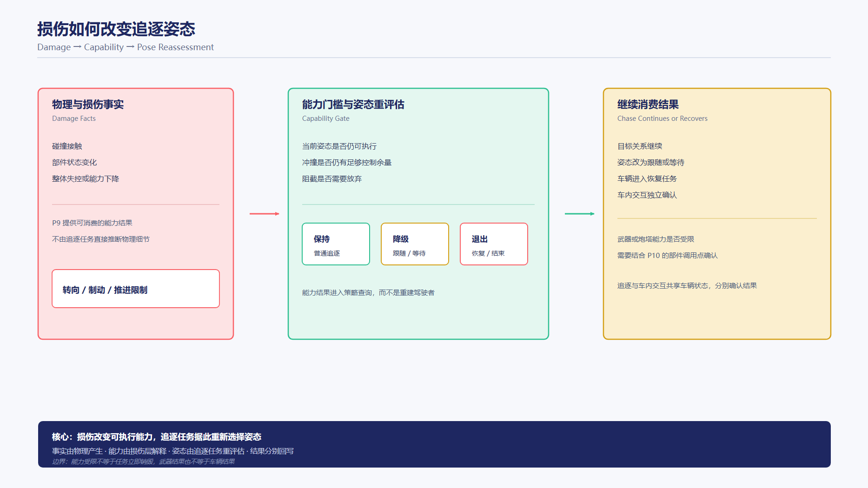
Task: Click the title 损伤如何改变追逐姿态
Action: point(116,29)
